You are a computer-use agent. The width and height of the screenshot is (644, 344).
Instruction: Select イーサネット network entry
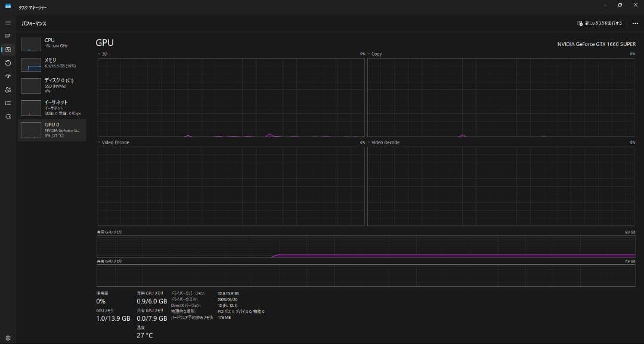click(52, 107)
